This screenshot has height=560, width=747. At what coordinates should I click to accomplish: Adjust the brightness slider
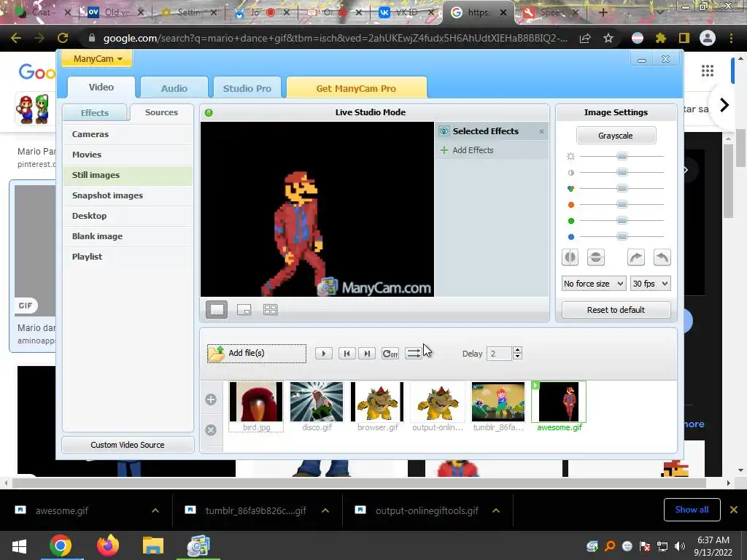click(x=622, y=156)
